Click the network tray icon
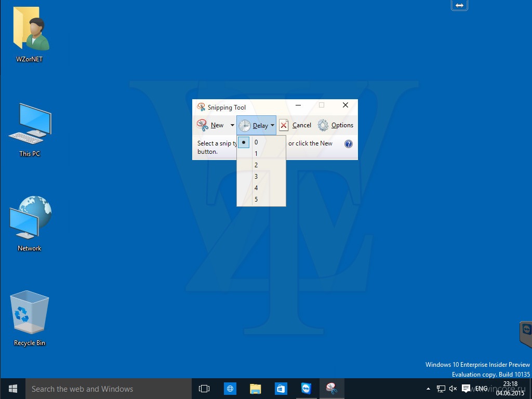Viewport: 532px width, 399px height. pos(441,389)
